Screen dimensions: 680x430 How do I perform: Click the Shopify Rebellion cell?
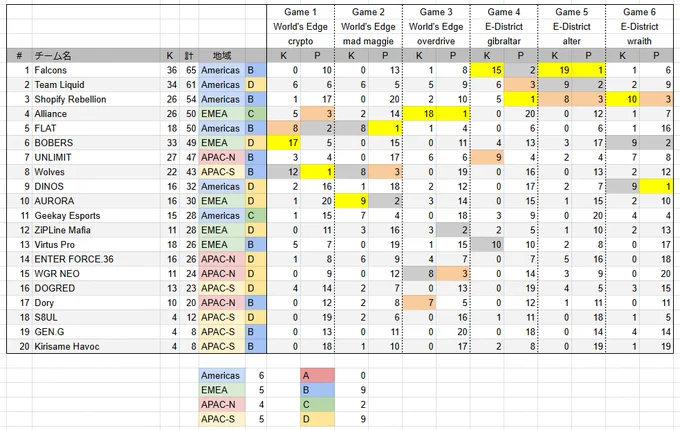(96, 99)
